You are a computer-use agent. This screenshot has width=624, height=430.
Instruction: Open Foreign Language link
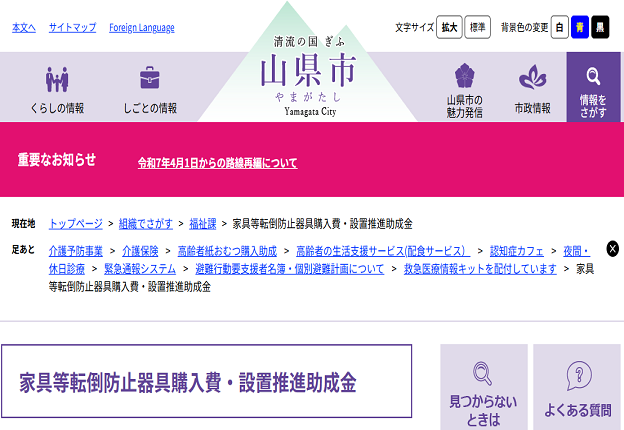(141, 28)
